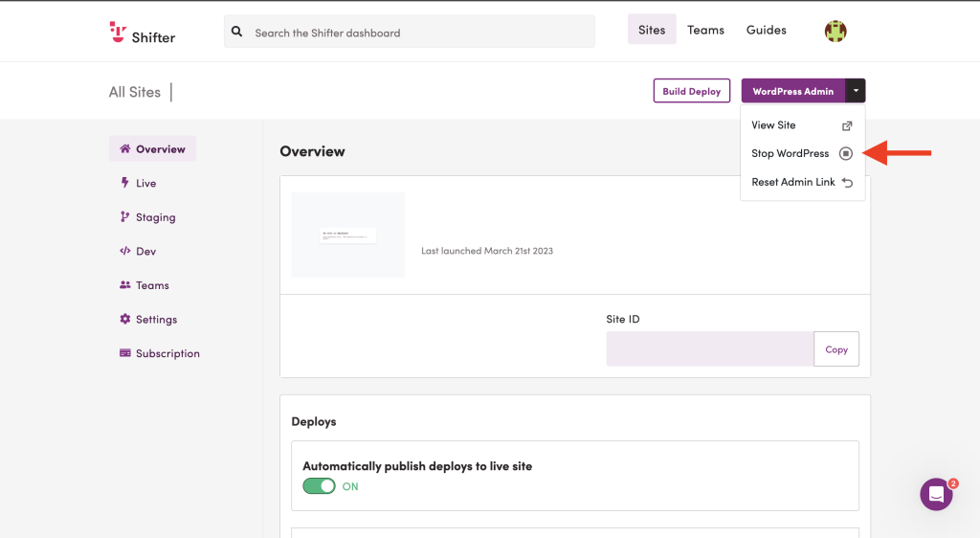The image size is (980, 538).
Task: Copy the Site ID
Action: pyautogui.click(x=836, y=348)
